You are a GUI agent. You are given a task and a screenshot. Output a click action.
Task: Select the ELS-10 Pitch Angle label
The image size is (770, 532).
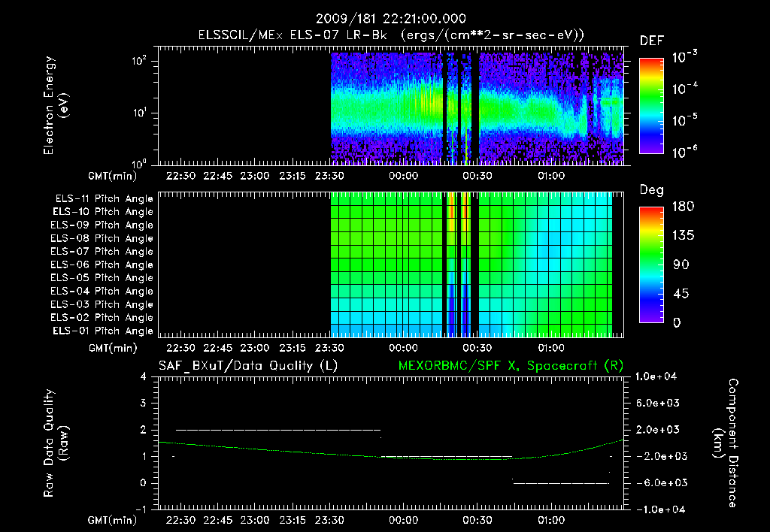tap(102, 212)
